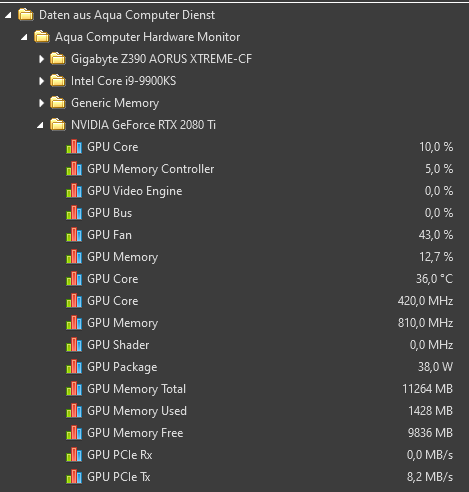Click the 10,0 % GPU Core load value
469x492 pixels.
pyautogui.click(x=436, y=147)
